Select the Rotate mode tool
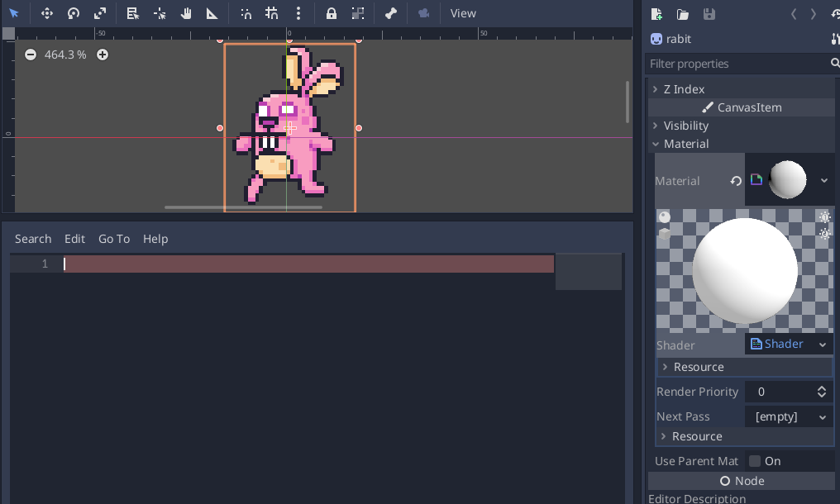 (74, 13)
